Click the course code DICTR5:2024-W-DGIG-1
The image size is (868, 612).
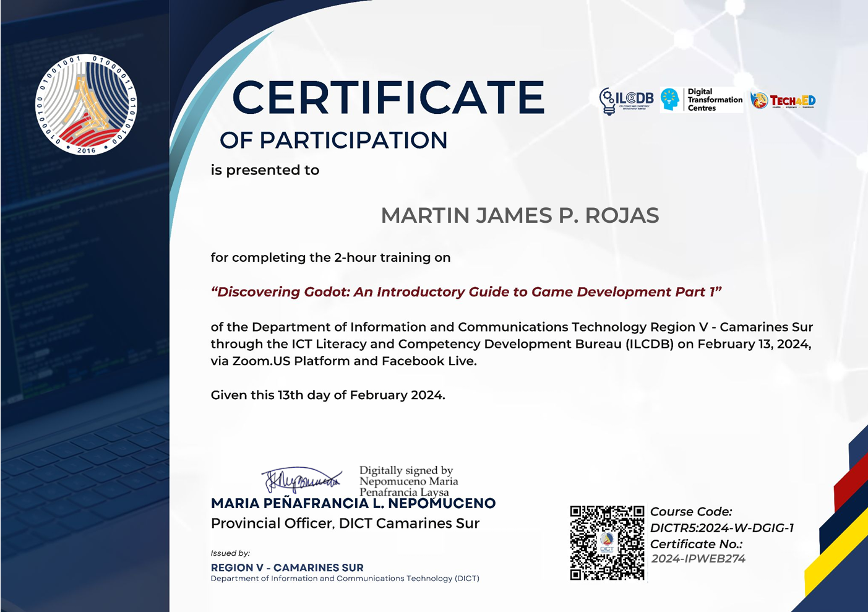(721, 528)
